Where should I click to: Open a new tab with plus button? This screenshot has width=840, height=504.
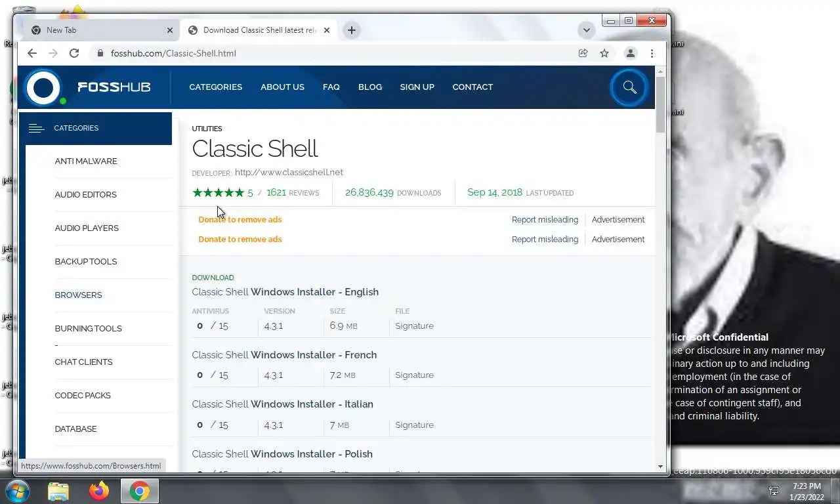[x=352, y=30]
